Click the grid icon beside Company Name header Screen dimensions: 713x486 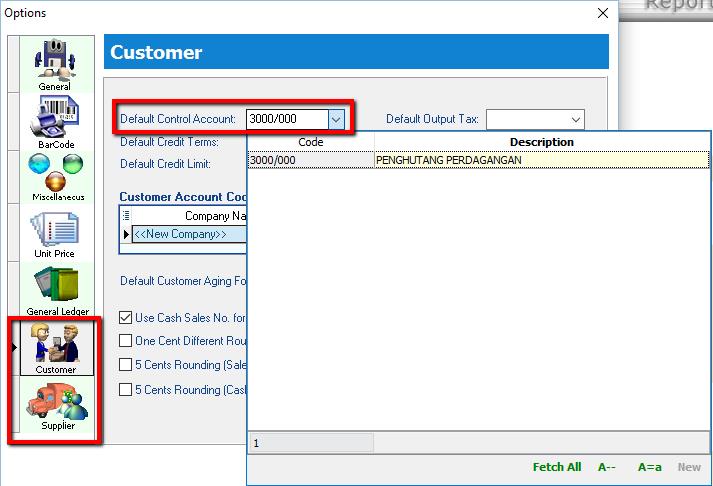126,215
